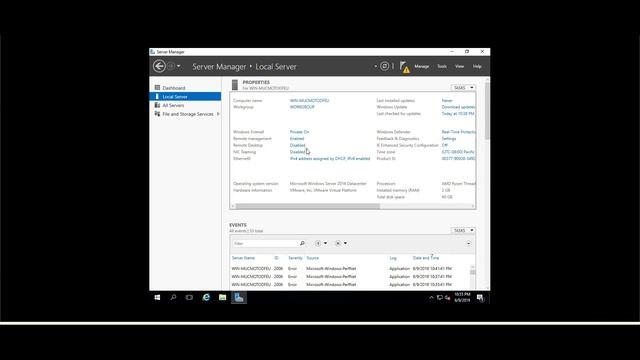The height and width of the screenshot is (360, 640).
Task: Select the event logged at 10:33:41 PM
Action: click(350, 284)
